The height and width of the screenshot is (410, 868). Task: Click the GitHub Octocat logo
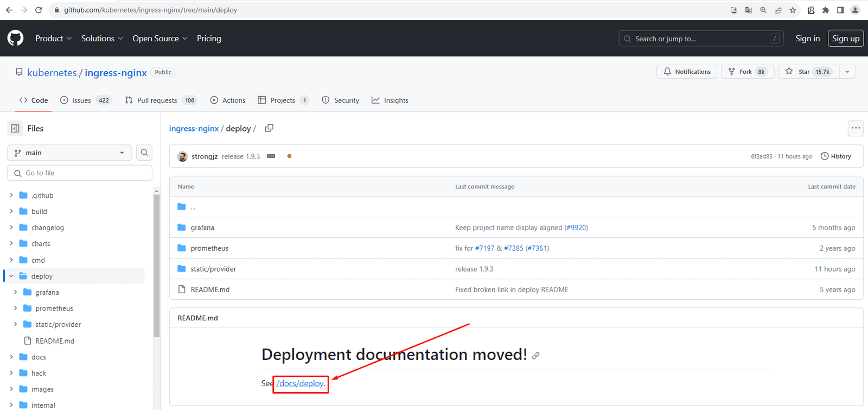pos(15,38)
